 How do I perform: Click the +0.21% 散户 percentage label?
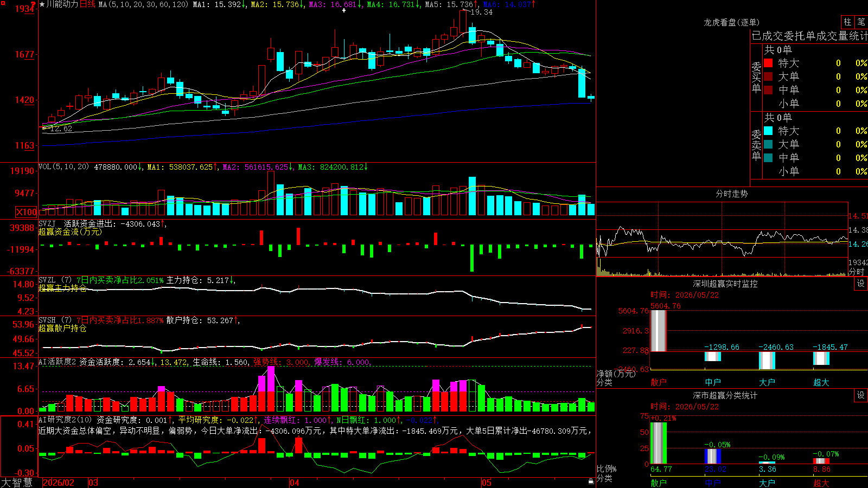(663, 418)
